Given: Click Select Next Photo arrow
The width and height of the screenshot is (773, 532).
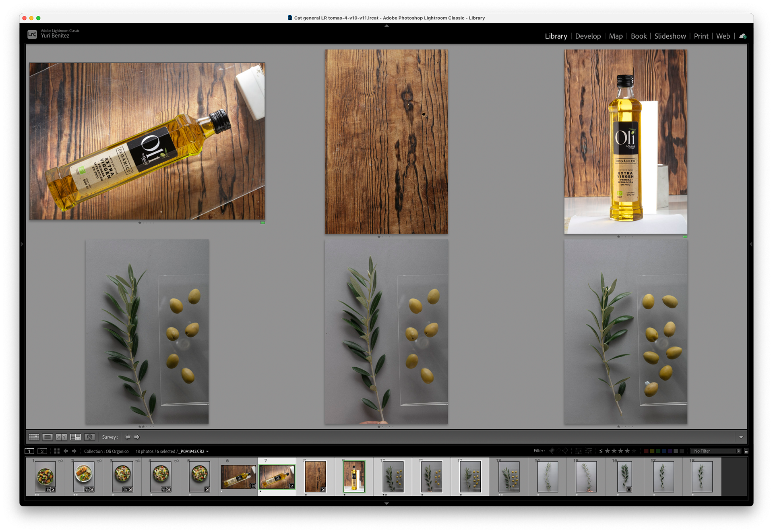Looking at the screenshot, I should [137, 437].
